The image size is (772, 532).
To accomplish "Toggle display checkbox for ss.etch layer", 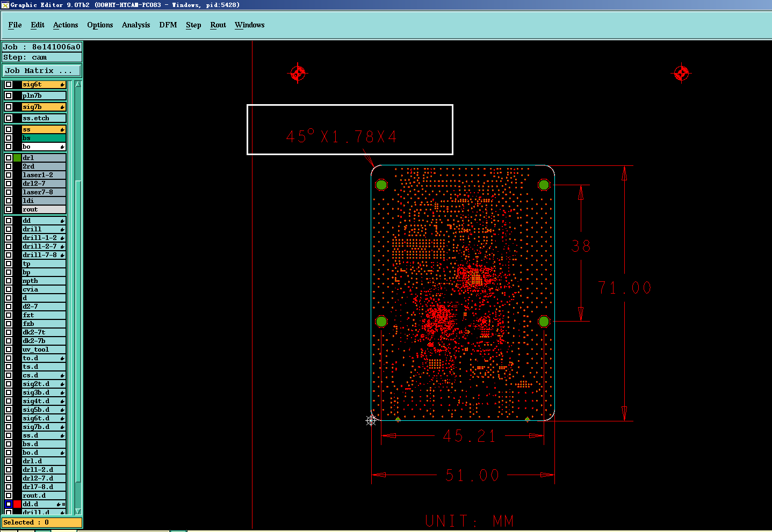I will tap(9, 118).
